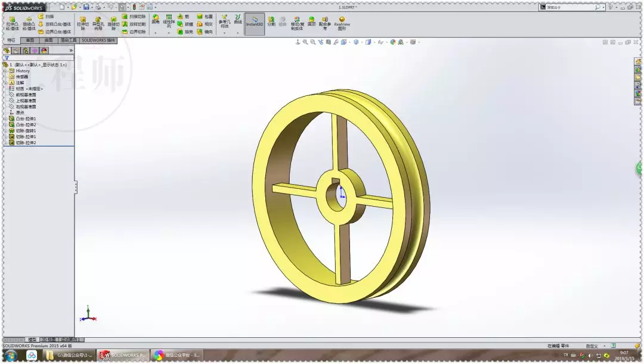Open FeatureManager design tree tab

[7, 51]
